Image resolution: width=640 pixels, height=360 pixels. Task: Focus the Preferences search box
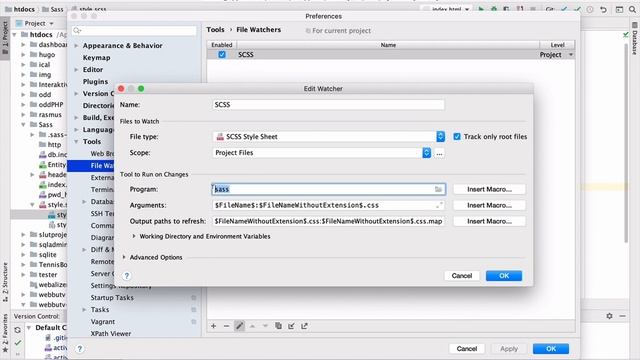coord(134,30)
